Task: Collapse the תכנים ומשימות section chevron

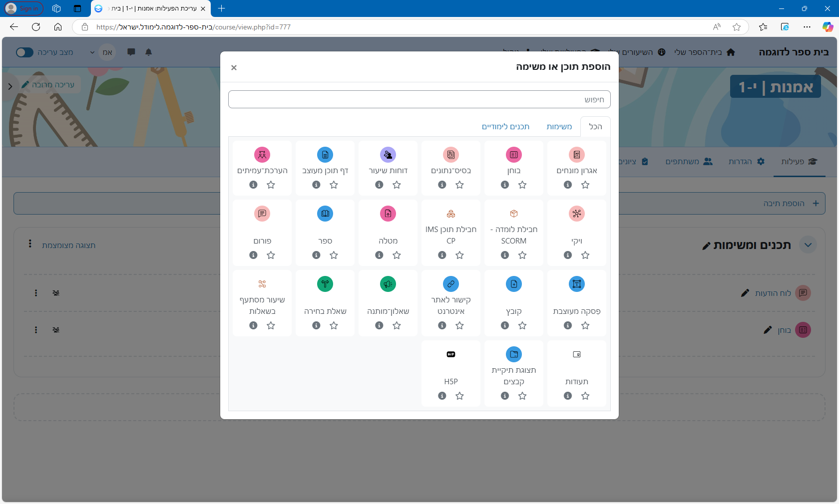Action: click(x=808, y=245)
